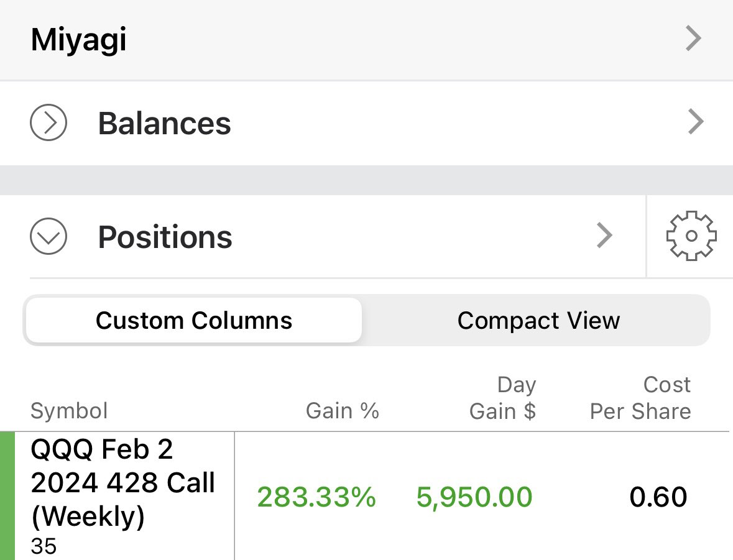Screen dimensions: 733x560
Task: Sort by Gain % column header
Action: point(342,411)
